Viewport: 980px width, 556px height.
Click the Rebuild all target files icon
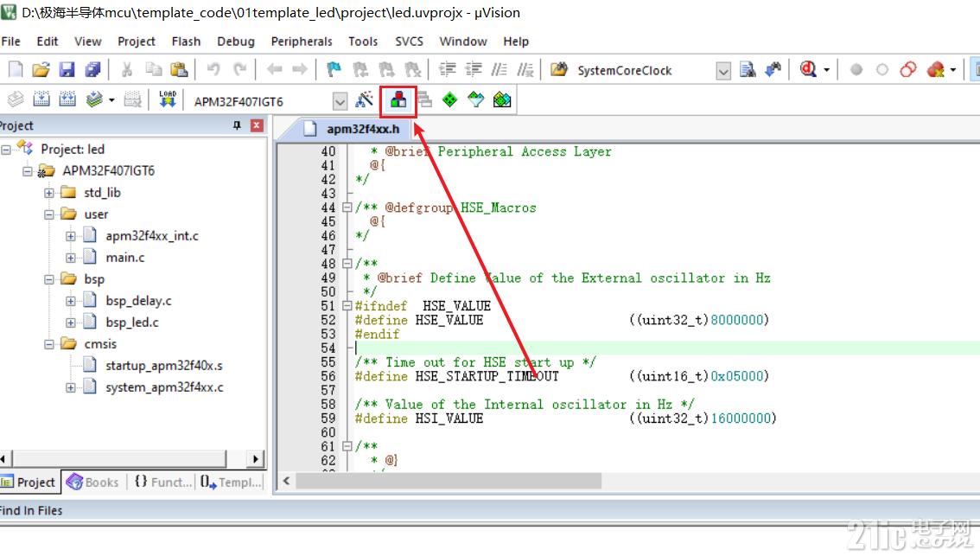(x=67, y=99)
